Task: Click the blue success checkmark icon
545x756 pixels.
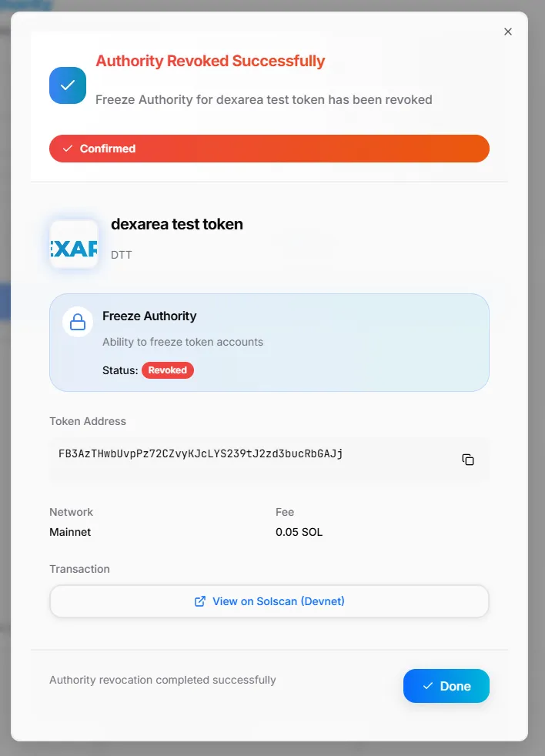Action: pos(68,85)
